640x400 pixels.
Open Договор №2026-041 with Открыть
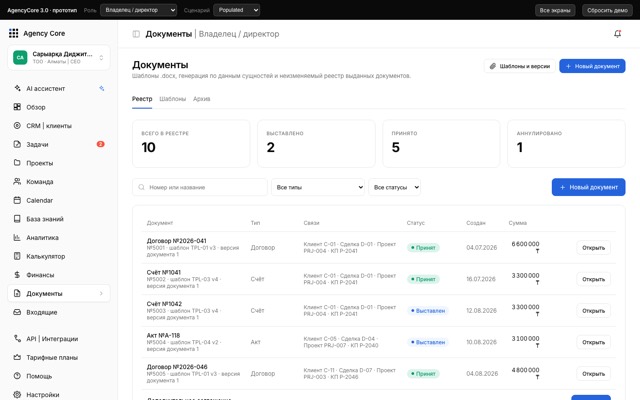coord(593,248)
